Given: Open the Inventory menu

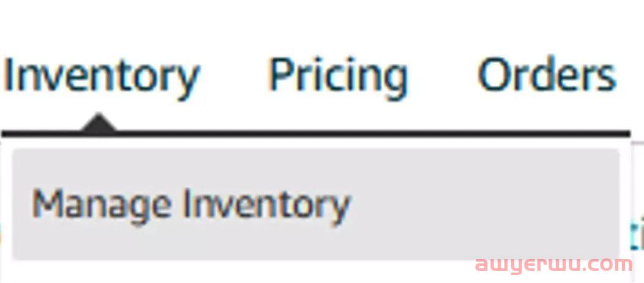Looking at the screenshot, I should click(101, 77).
